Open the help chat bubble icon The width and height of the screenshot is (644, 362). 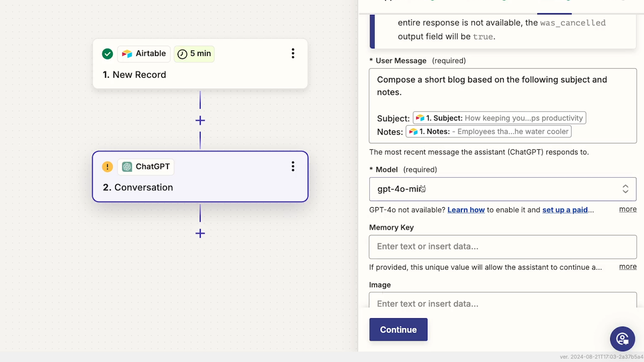pos(622,339)
